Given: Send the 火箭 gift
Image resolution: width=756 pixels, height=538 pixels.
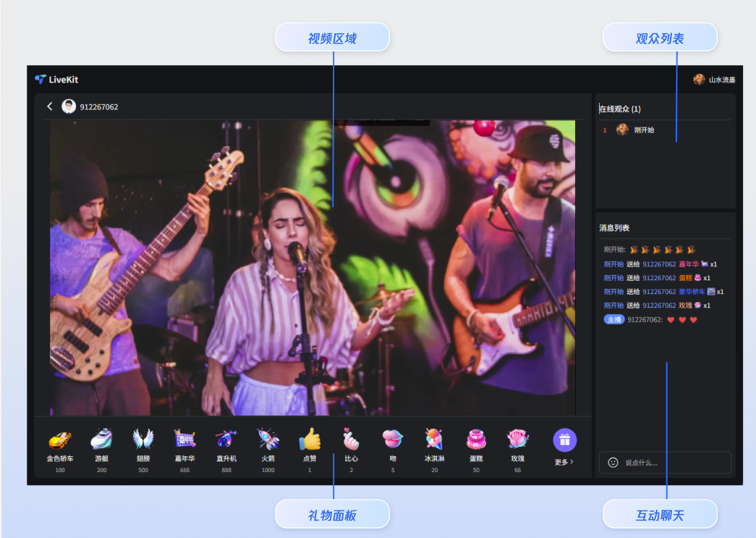Looking at the screenshot, I should click(x=268, y=450).
